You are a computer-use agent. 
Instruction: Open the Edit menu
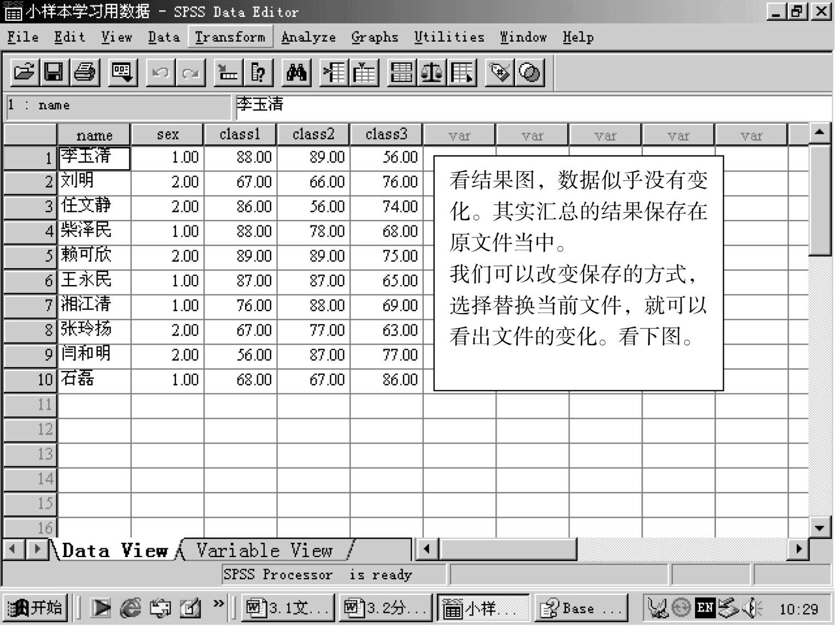(69, 37)
